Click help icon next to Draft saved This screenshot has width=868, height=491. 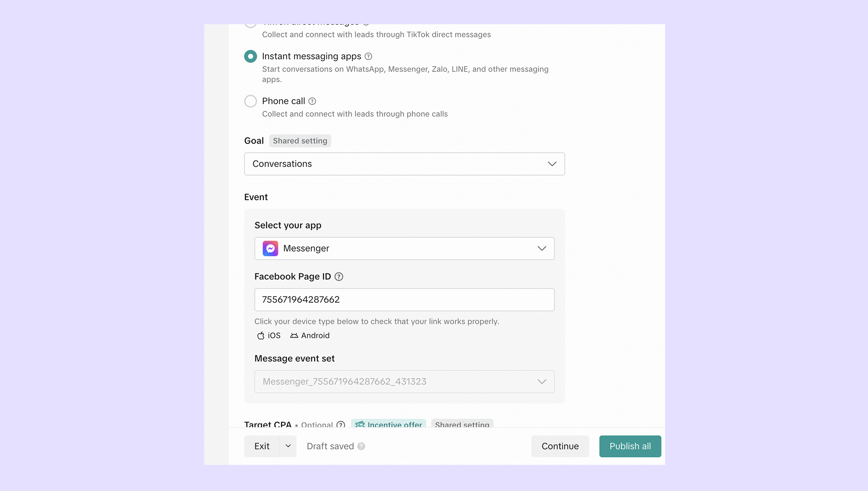361,446
